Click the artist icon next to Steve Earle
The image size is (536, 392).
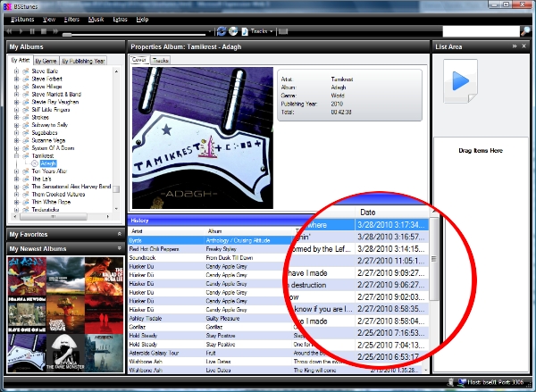[25, 71]
